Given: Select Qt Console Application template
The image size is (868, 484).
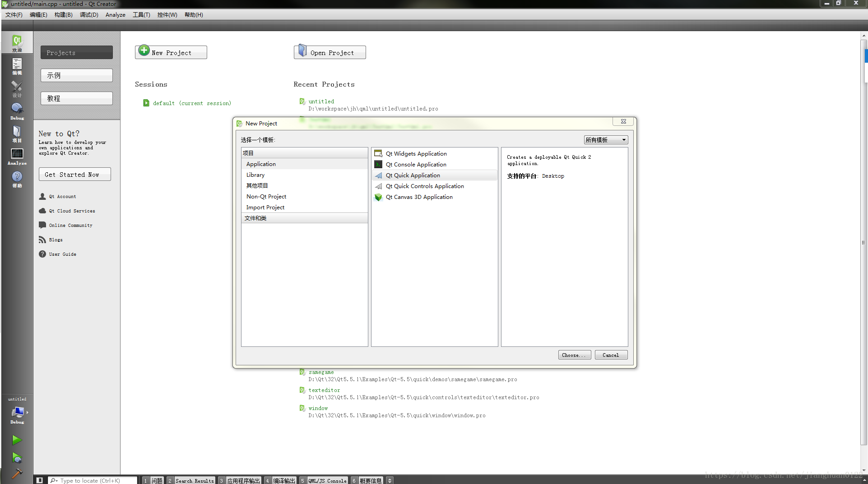Looking at the screenshot, I should pyautogui.click(x=435, y=164).
